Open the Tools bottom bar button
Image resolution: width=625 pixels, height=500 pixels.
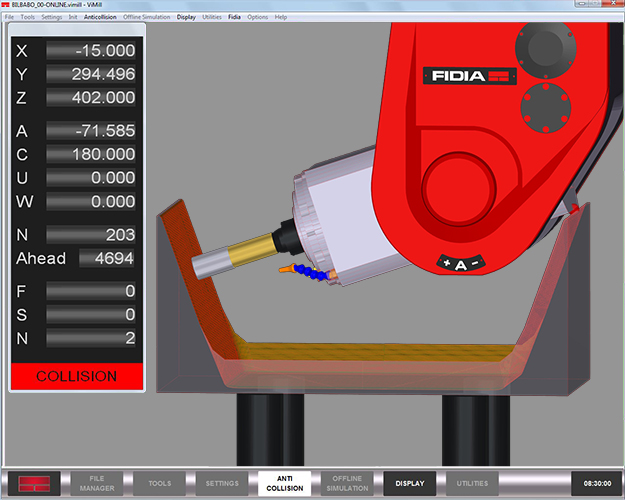[159, 483]
